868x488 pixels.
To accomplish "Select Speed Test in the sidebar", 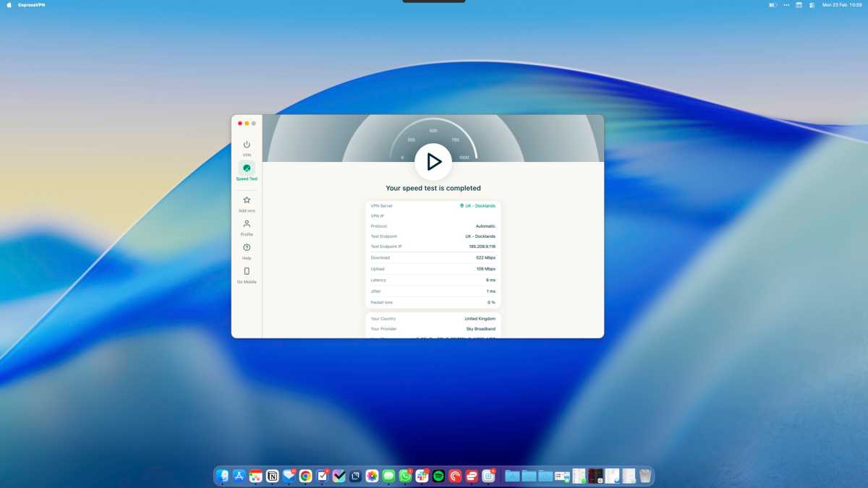I will coord(247,171).
